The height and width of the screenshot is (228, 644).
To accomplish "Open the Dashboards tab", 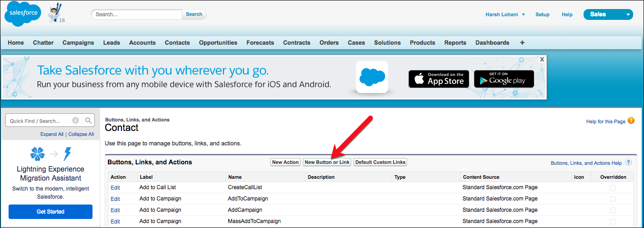I will click(x=492, y=42).
